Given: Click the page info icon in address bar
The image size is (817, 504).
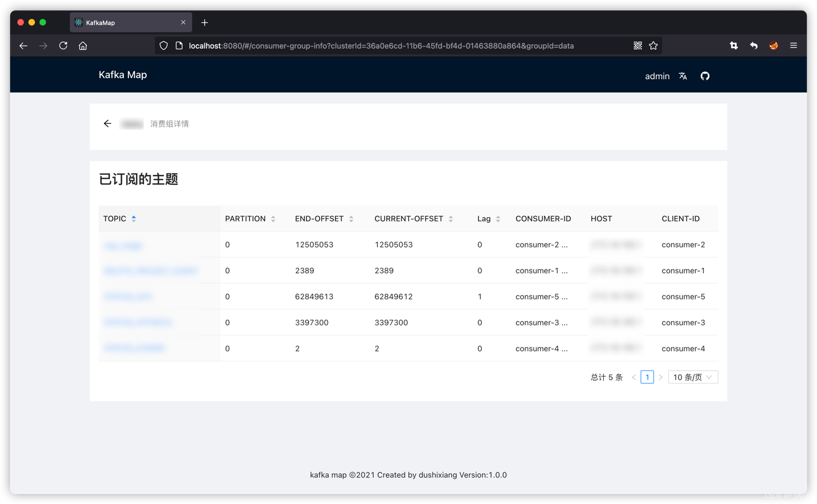Looking at the screenshot, I should [179, 46].
